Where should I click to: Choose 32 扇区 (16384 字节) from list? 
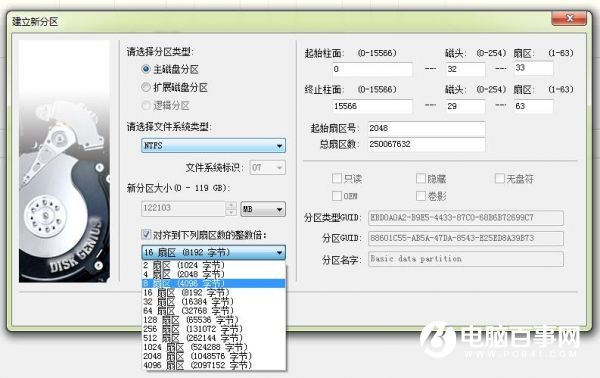[x=214, y=301]
